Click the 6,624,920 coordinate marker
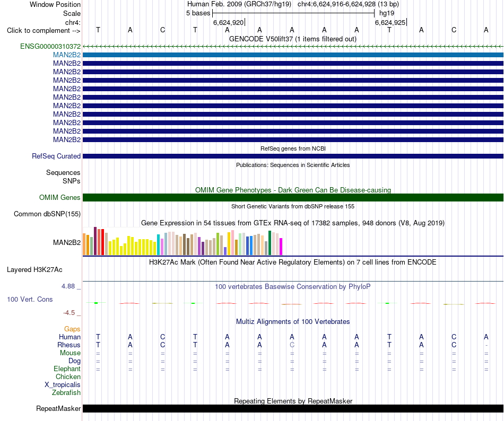This screenshot has height=421, width=504. [x=229, y=22]
